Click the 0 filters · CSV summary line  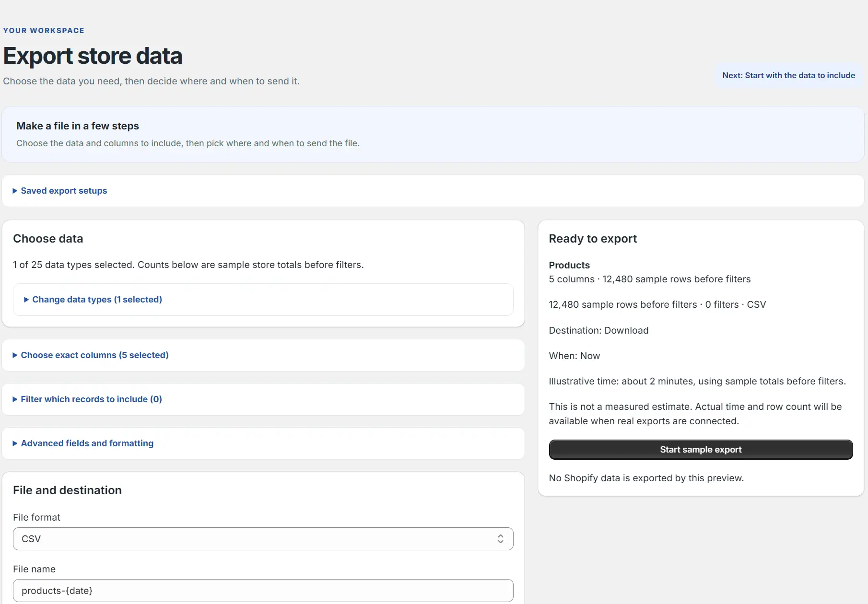tap(657, 304)
